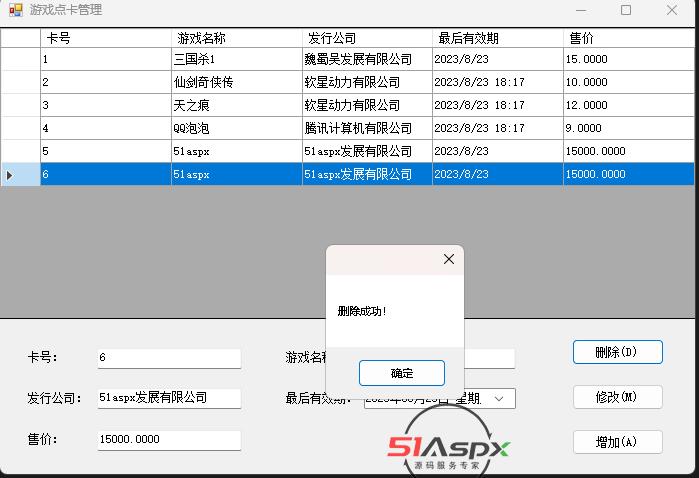Select the 2023/8/23 18:17 date in row 4
This screenshot has width=699, height=478.
coord(498,128)
